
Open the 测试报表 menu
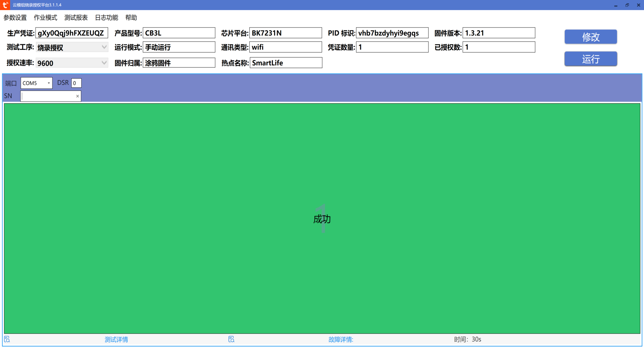[76, 18]
